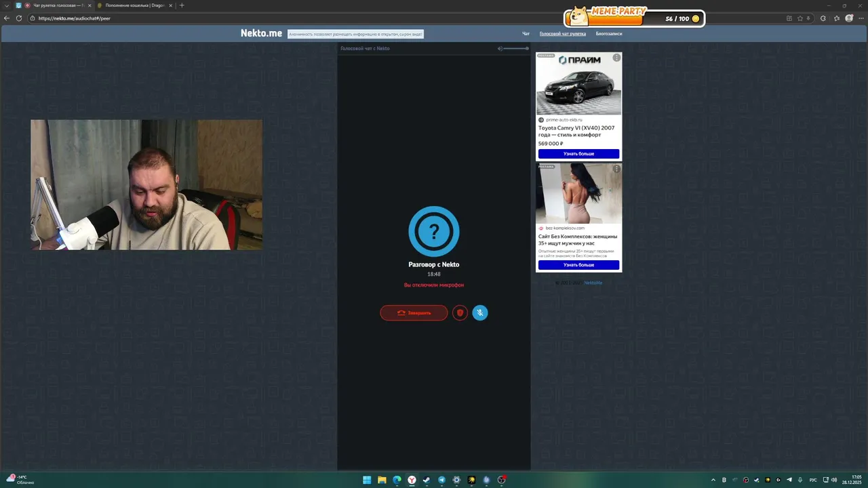The width and height of the screenshot is (868, 488).
Task: Open Steam from taskbar
Action: [x=427, y=480]
